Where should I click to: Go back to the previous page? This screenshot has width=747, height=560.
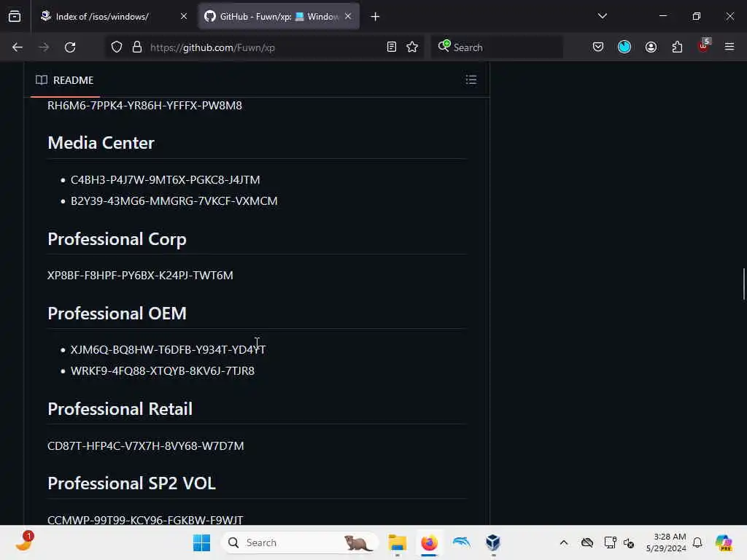[18, 47]
